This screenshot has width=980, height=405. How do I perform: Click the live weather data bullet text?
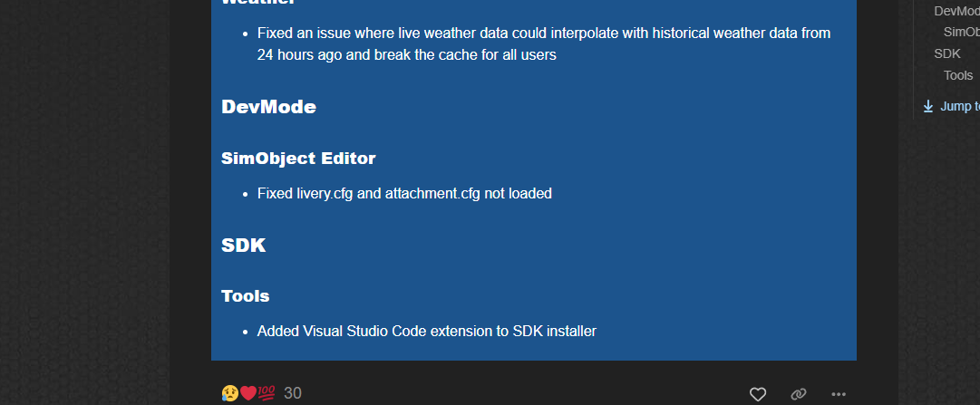pyautogui.click(x=544, y=43)
